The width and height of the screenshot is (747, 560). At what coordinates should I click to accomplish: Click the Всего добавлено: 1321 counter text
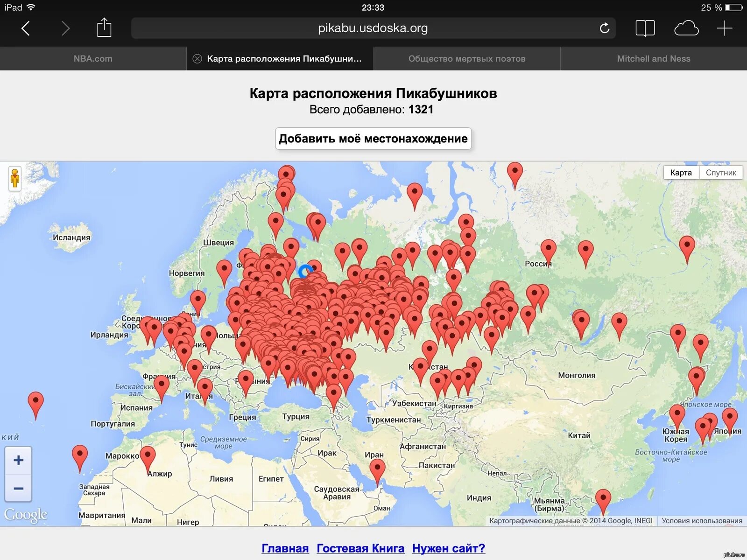[372, 110]
